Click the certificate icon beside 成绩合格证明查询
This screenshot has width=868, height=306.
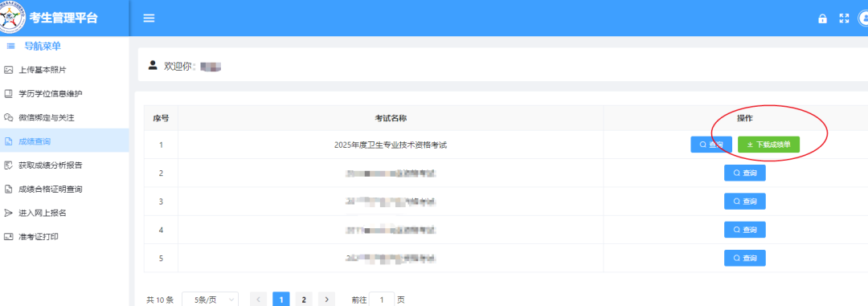tap(8, 189)
